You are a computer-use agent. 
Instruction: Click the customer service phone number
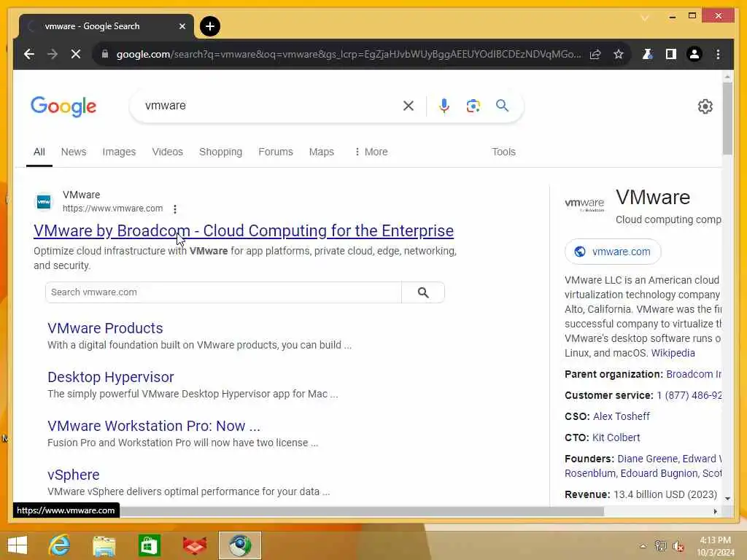tap(689, 395)
